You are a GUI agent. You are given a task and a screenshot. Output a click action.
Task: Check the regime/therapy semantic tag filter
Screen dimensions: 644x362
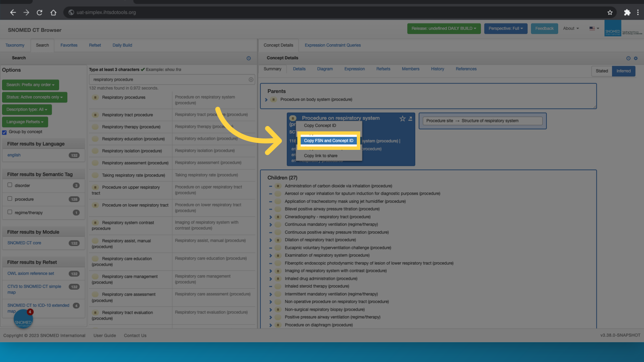[x=10, y=212]
